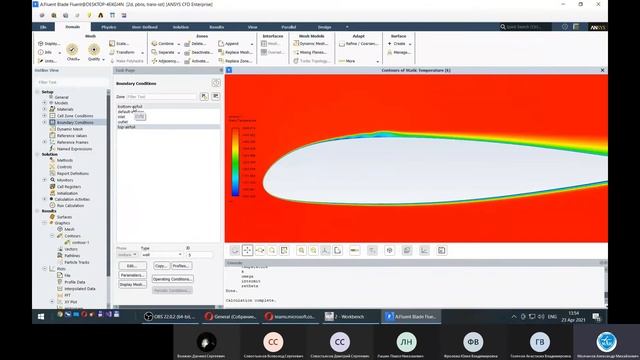Click Operating Conditions... button
This screenshot has width=640, height=360.
(x=172, y=279)
